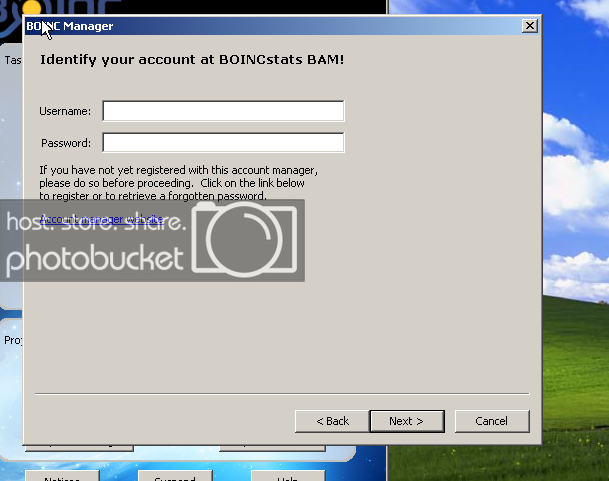609x481 pixels.
Task: Click the wizard heading 'Identify your account at BOINCstats BAM!'
Action: (x=192, y=60)
